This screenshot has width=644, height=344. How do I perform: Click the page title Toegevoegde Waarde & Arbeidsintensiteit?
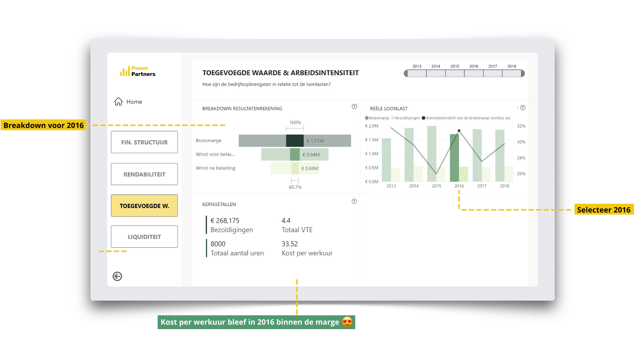coord(281,73)
